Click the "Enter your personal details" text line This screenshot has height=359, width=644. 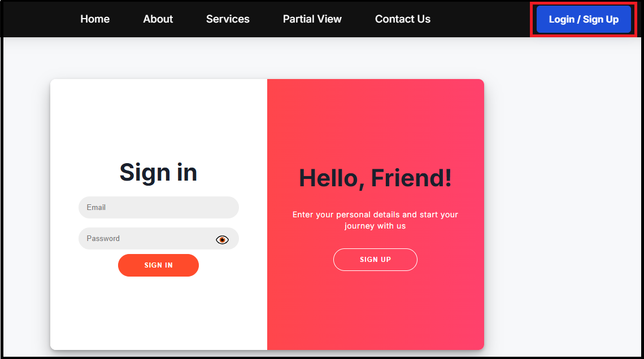[375, 214]
